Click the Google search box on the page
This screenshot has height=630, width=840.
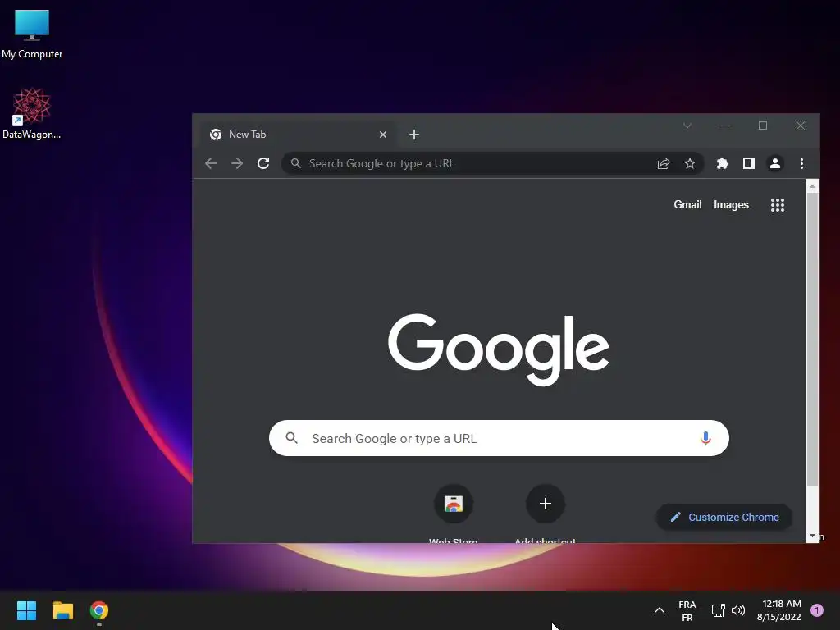[x=499, y=438]
